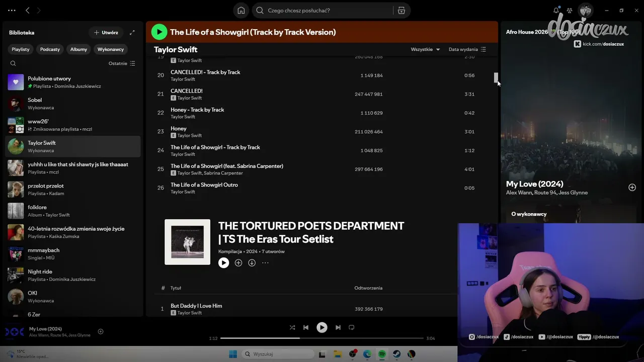This screenshot has height=362, width=644.
Task: Open THE TORTURED POETS DEPARTMENT compilation title
Action: (311, 232)
